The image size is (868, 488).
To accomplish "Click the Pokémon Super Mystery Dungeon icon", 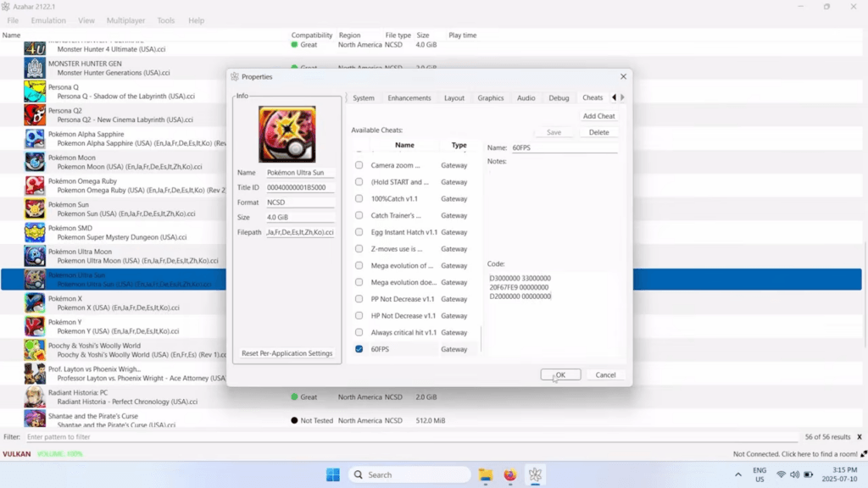I will pos(34,232).
